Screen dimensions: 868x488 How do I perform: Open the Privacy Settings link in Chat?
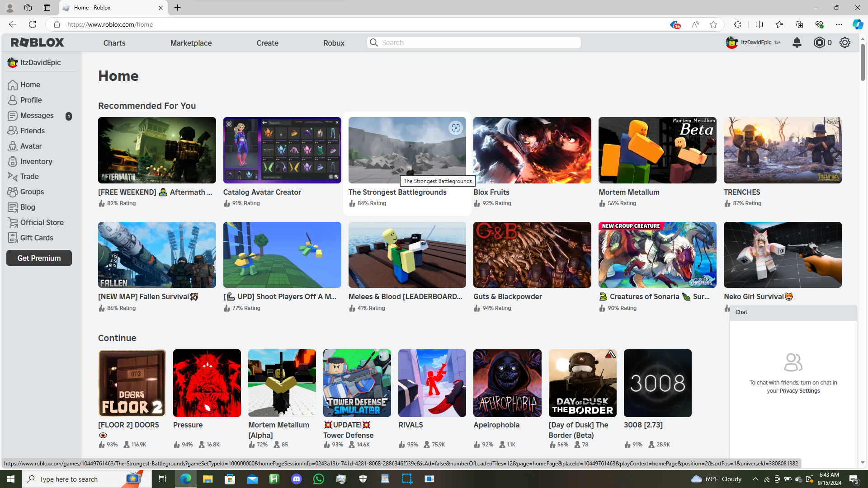click(x=799, y=391)
